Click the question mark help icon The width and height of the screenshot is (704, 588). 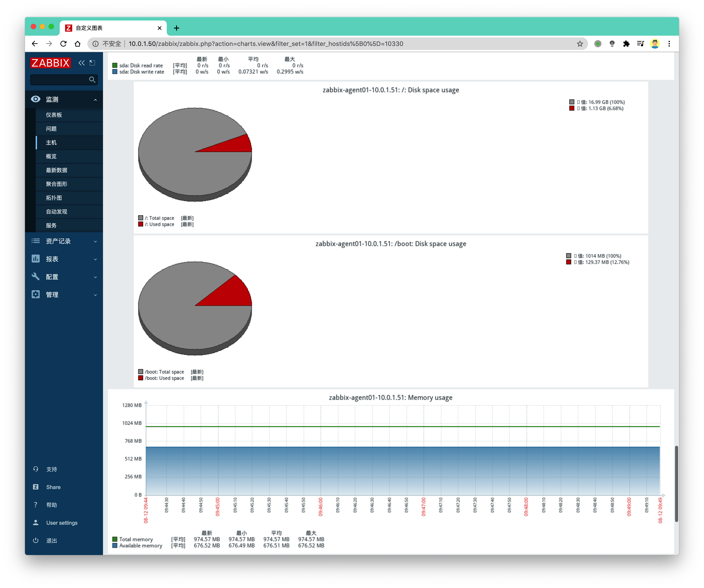click(35, 505)
